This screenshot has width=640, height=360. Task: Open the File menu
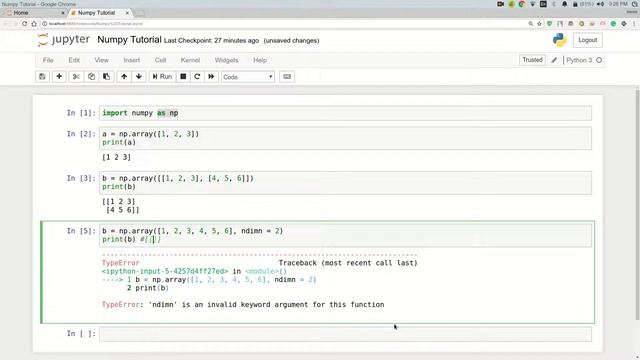48,60
